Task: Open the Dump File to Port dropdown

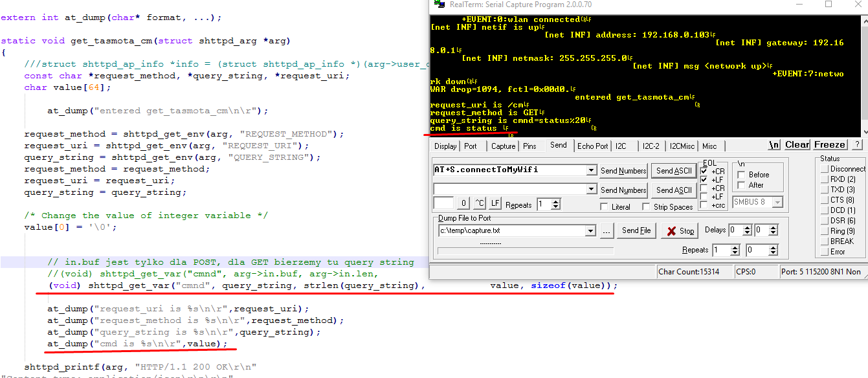Action: coord(591,230)
